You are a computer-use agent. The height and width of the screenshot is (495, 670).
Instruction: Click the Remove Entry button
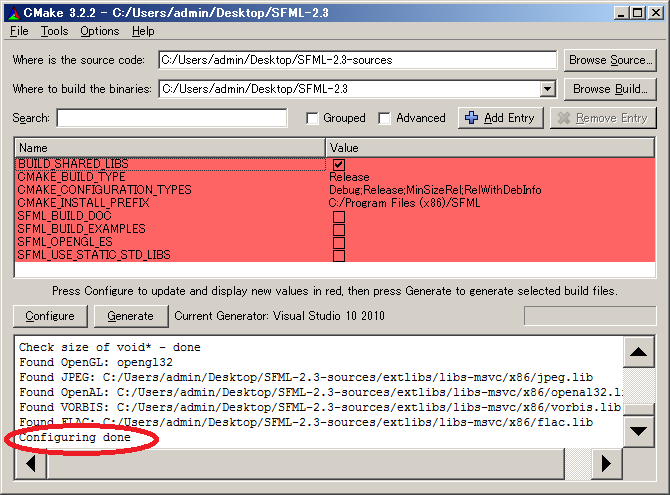[x=603, y=118]
